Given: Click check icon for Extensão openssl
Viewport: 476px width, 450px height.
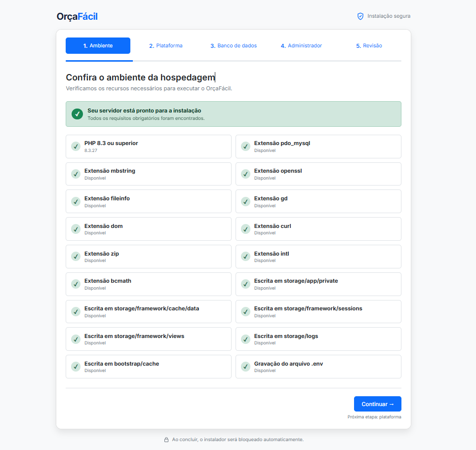Looking at the screenshot, I should coord(245,174).
